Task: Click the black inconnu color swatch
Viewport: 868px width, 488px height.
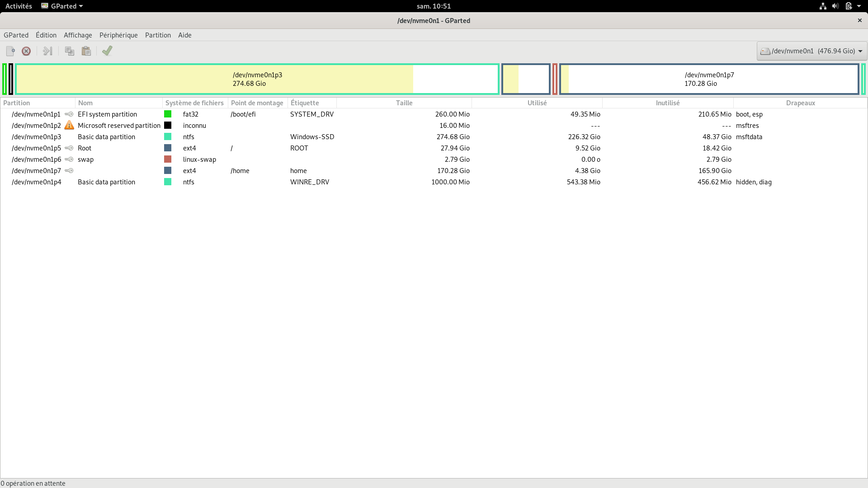Action: point(168,125)
